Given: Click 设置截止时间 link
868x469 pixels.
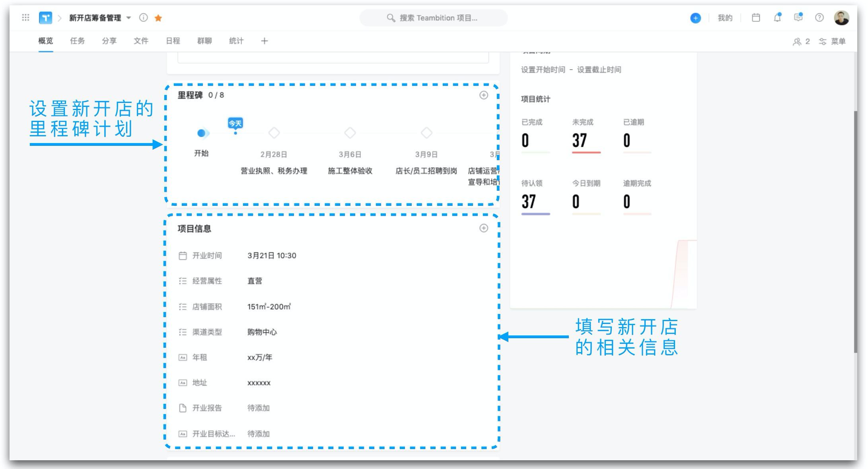Looking at the screenshot, I should click(599, 70).
